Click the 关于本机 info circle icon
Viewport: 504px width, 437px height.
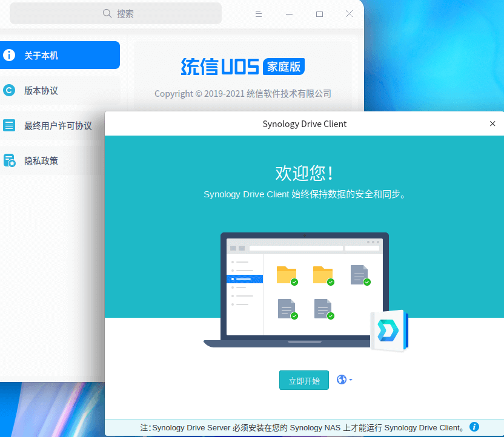click(x=9, y=55)
